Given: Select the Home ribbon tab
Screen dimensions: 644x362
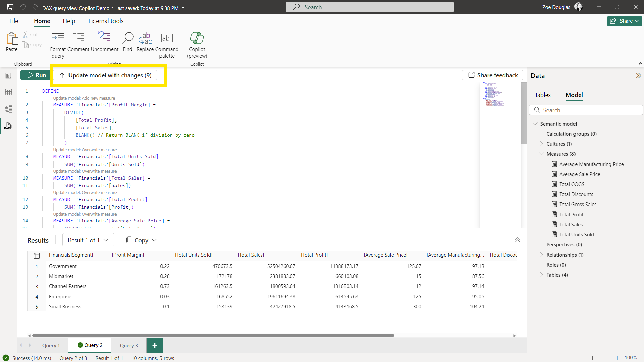Looking at the screenshot, I should pyautogui.click(x=42, y=21).
